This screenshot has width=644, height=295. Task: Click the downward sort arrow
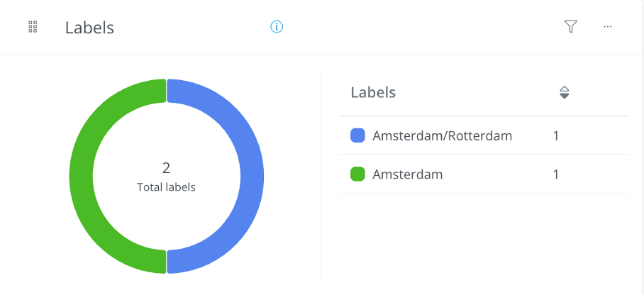tap(565, 96)
